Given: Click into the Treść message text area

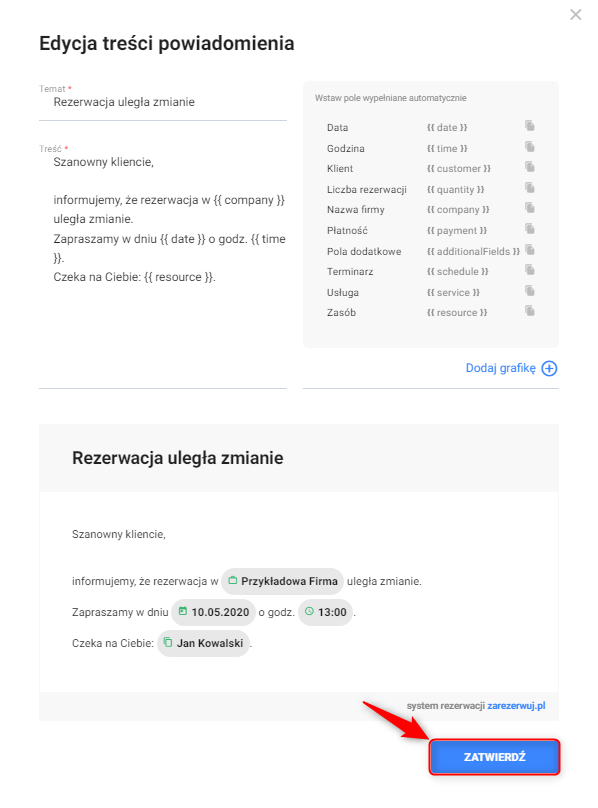Looking at the screenshot, I should point(163,268).
